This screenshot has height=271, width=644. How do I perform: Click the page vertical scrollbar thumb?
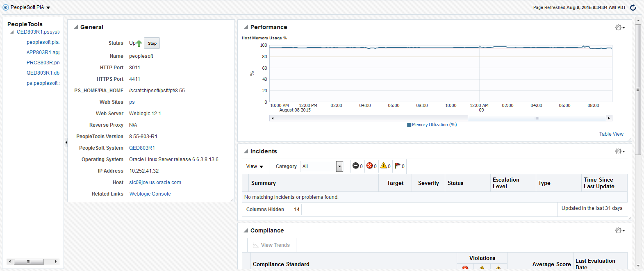click(638, 89)
